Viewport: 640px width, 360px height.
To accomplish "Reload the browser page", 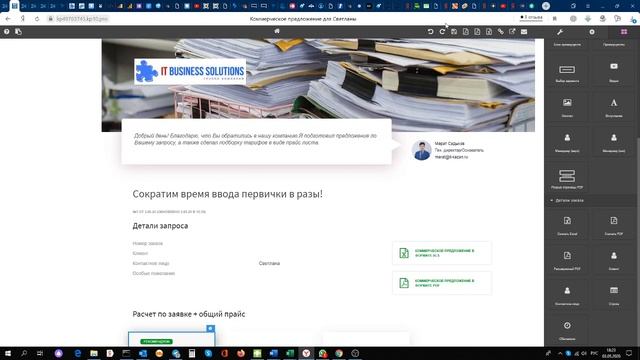I will 37,19.
